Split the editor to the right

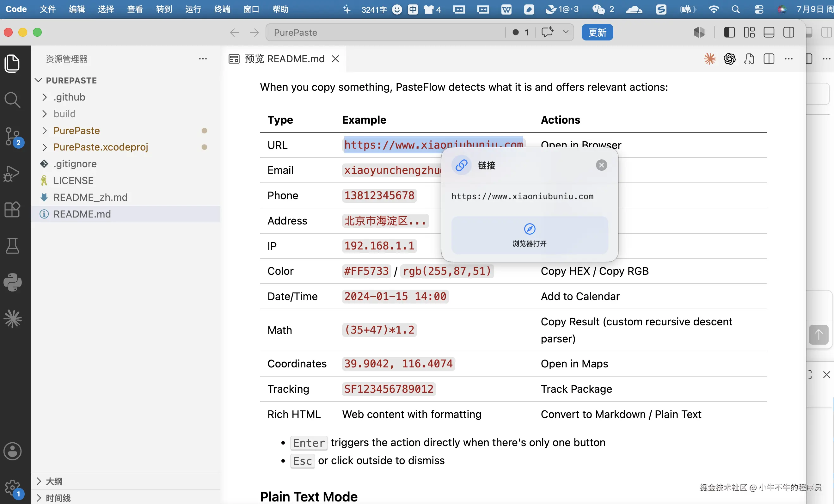coord(769,59)
